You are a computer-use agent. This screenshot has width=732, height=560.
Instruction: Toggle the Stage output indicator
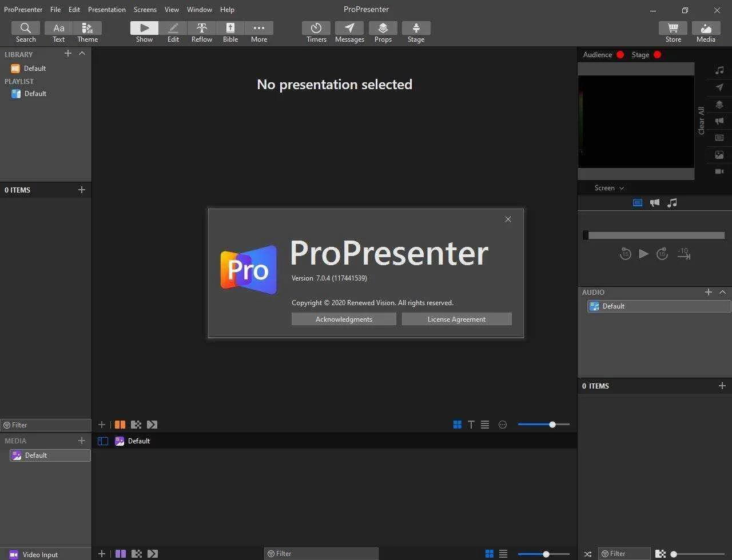657,55
